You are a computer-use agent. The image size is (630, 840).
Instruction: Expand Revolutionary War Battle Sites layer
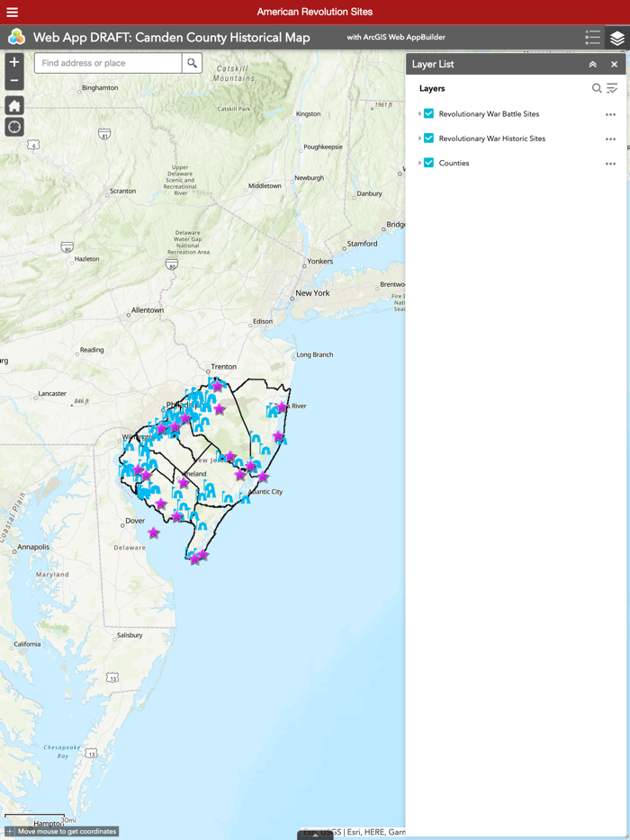[419, 113]
